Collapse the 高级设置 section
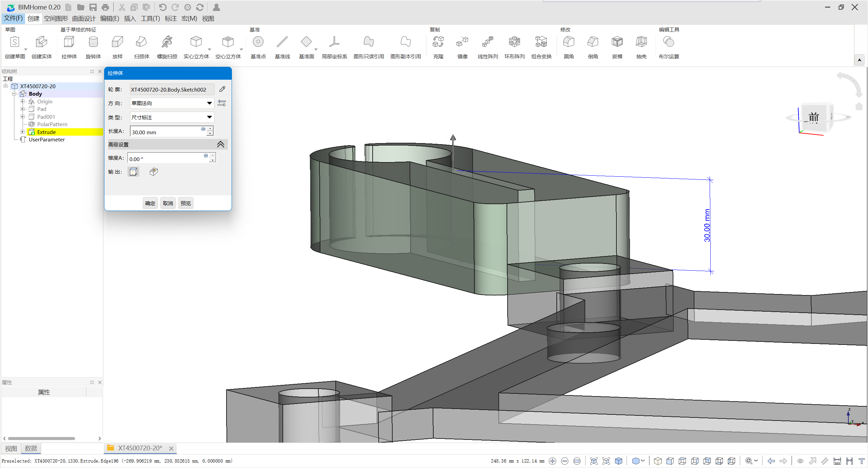 (x=220, y=144)
